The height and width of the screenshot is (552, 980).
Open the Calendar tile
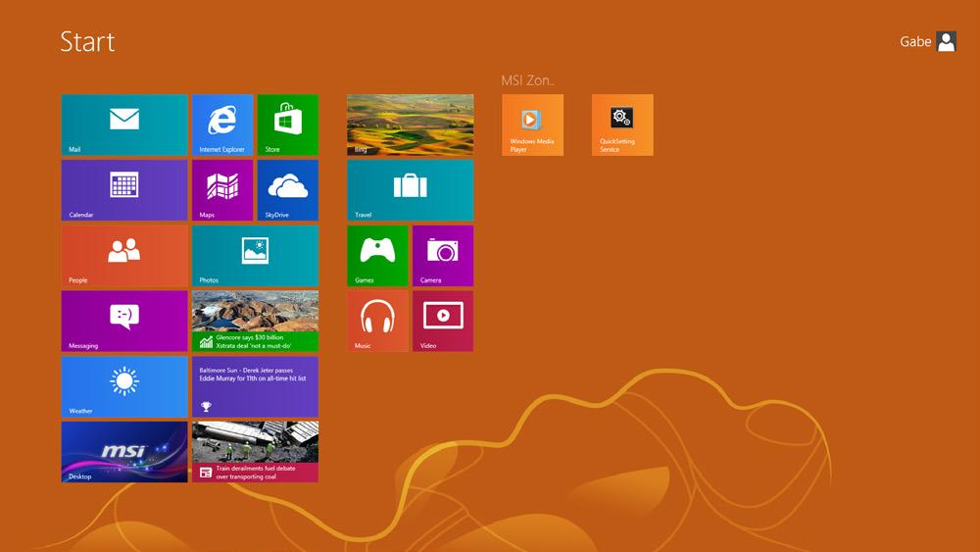124,190
